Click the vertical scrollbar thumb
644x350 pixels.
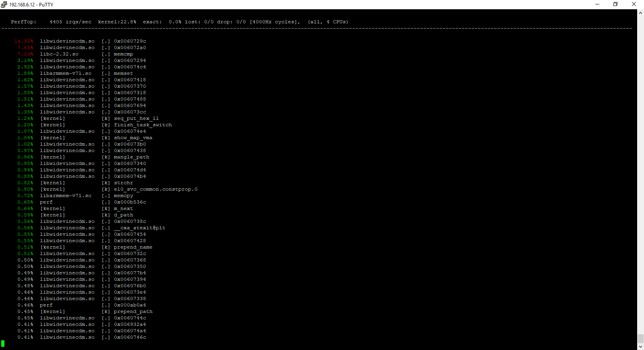click(640, 338)
